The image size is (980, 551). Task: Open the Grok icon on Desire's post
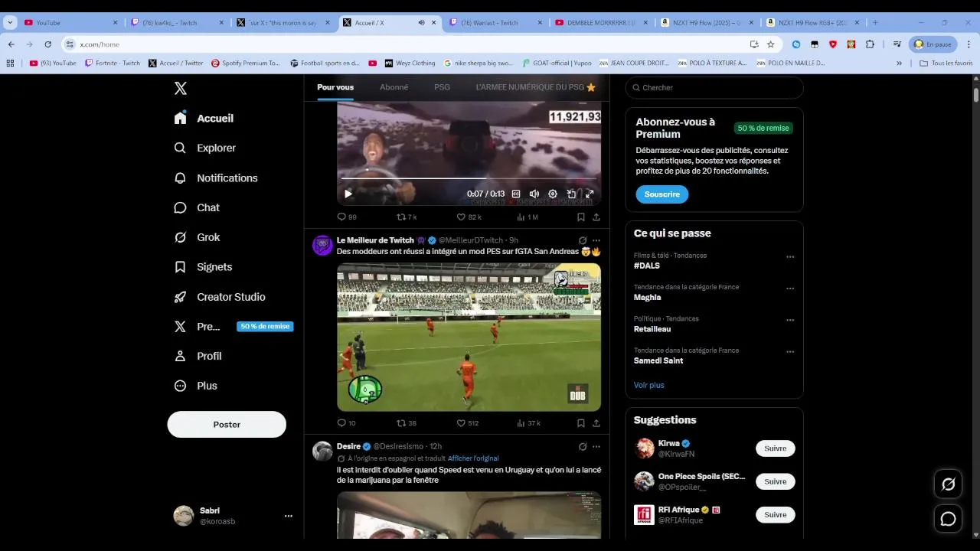583,446
